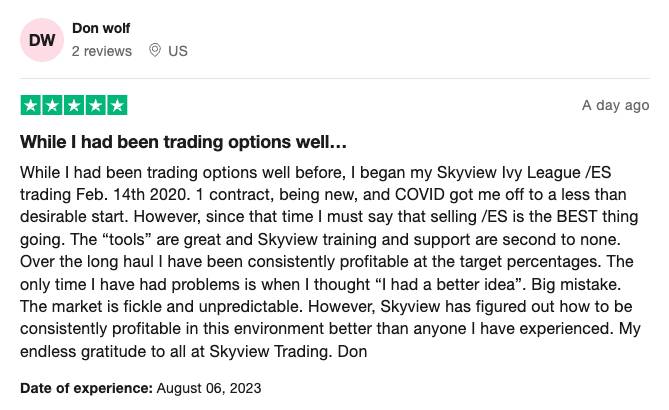
Task: Select the US country label
Action: tap(177, 51)
